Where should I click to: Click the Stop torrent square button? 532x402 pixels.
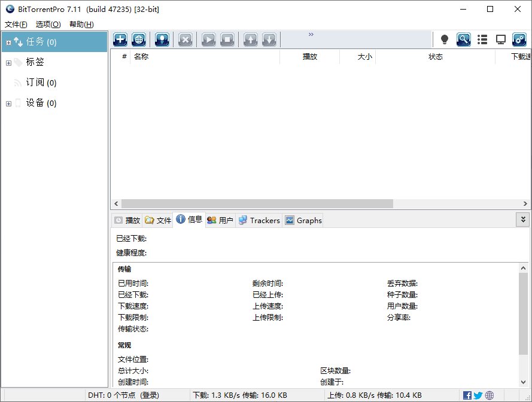(227, 39)
